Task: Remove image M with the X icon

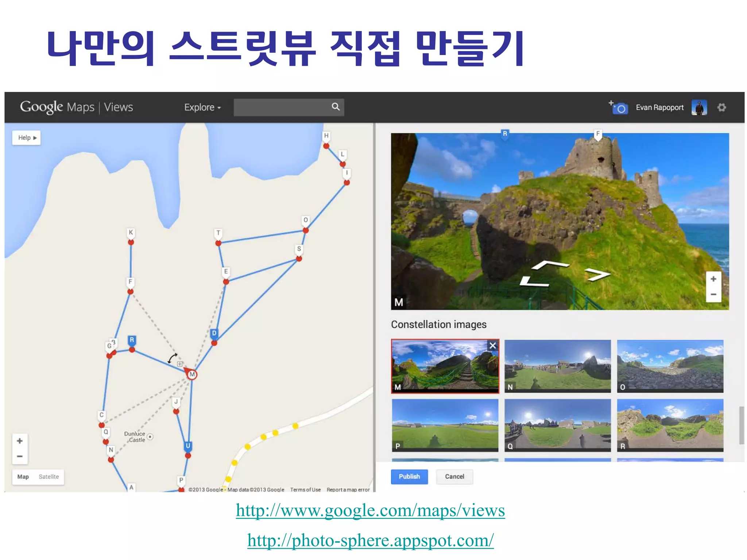Action: tap(492, 345)
